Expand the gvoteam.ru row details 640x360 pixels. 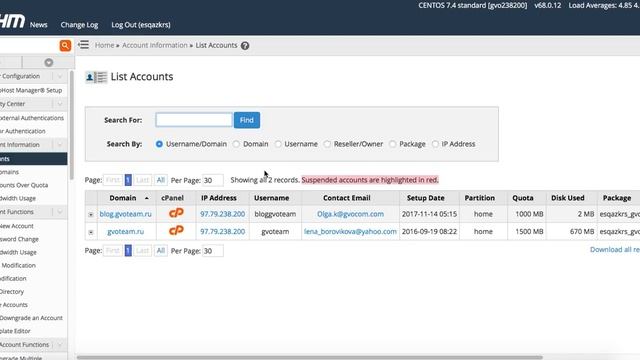click(x=91, y=232)
